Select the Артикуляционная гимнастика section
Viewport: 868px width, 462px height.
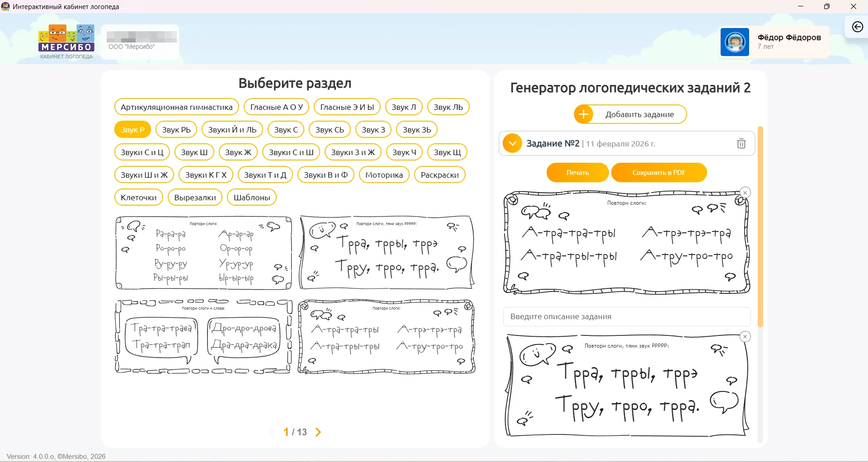[x=176, y=107]
